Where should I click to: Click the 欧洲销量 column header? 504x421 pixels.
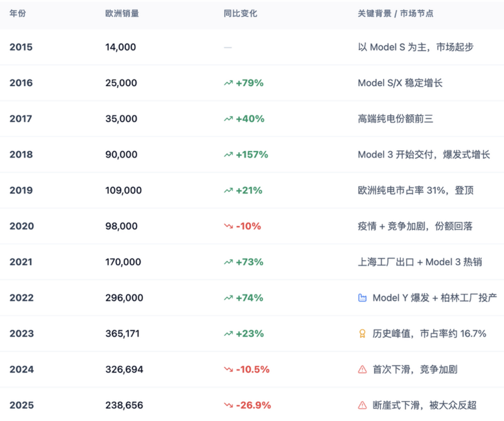pos(122,13)
